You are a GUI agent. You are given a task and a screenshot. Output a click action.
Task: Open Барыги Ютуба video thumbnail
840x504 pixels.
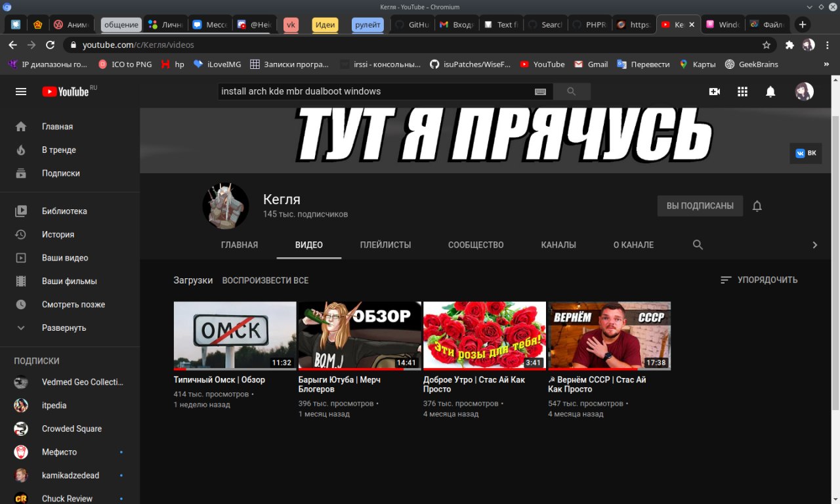click(x=360, y=336)
